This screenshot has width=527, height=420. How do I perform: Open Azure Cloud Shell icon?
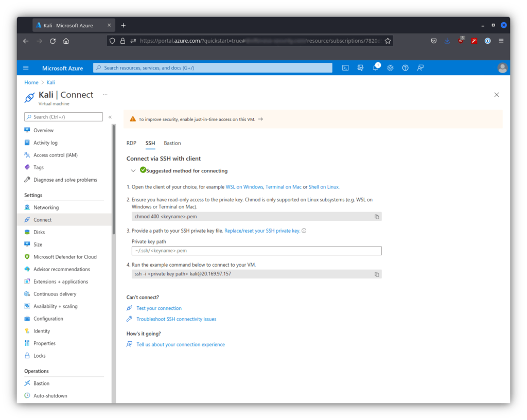(345, 68)
